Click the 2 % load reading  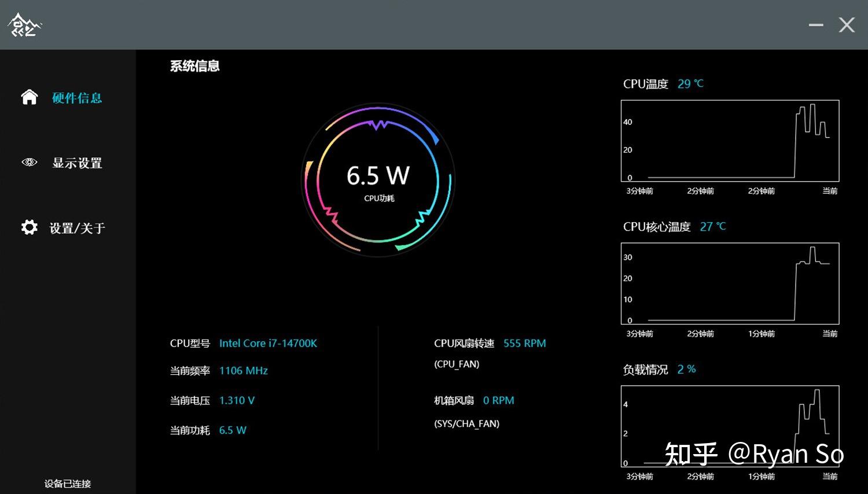(686, 369)
